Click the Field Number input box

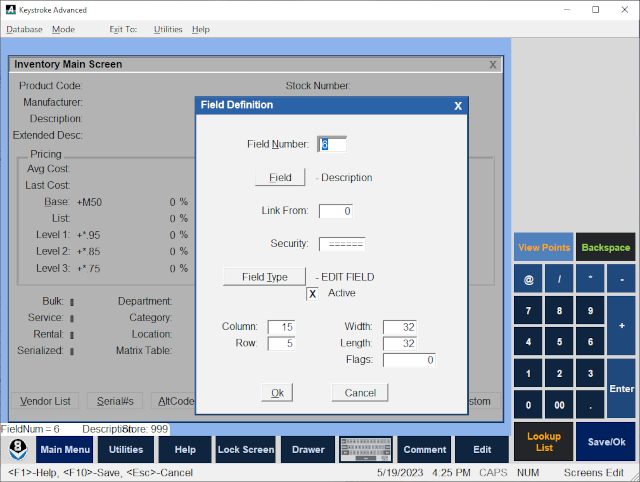332,144
